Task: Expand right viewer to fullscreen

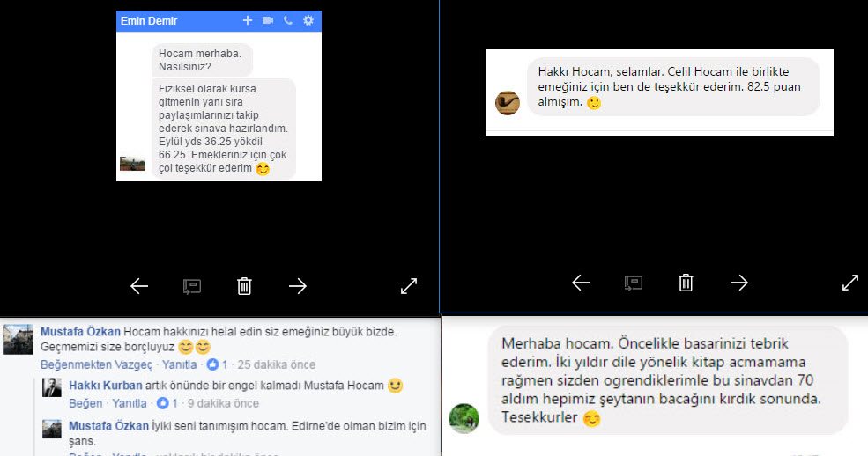Action: pyautogui.click(x=849, y=283)
